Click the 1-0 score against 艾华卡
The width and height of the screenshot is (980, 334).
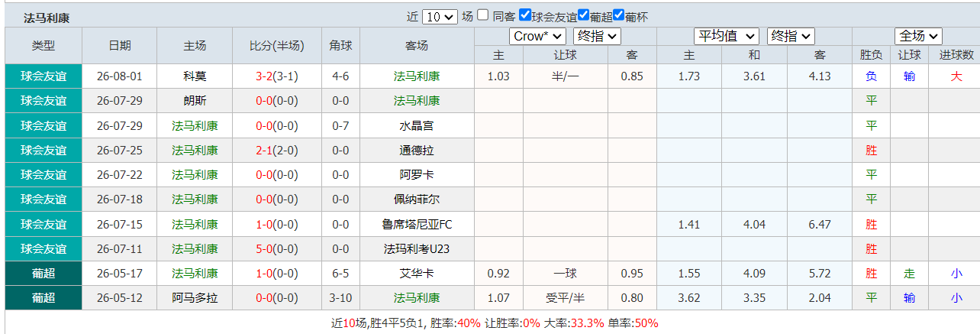pos(265,273)
